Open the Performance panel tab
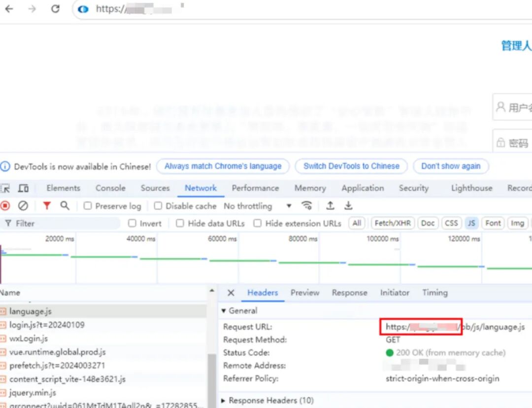 click(256, 188)
